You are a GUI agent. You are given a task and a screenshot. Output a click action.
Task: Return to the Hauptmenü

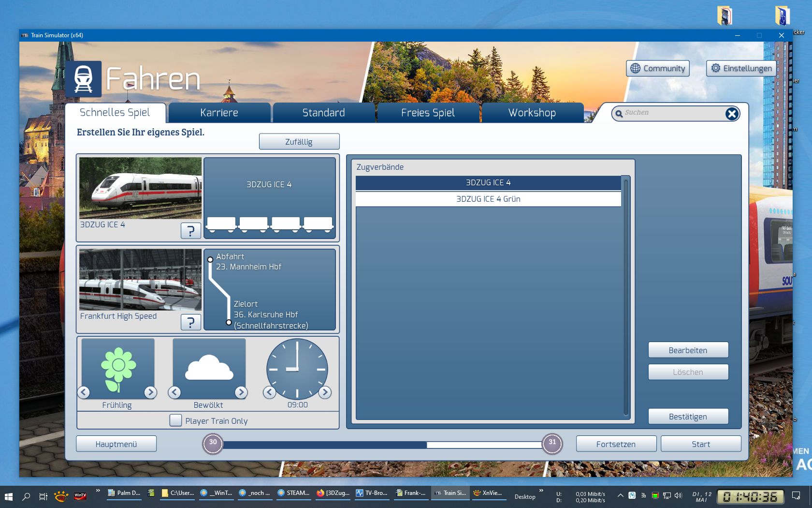(116, 444)
